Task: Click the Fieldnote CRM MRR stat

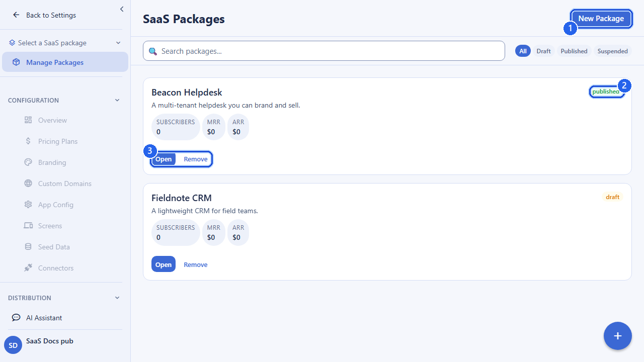Action: coord(214,232)
